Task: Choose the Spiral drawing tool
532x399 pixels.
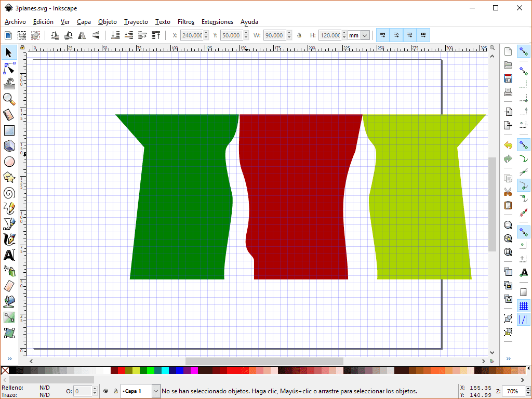Action: click(x=9, y=193)
